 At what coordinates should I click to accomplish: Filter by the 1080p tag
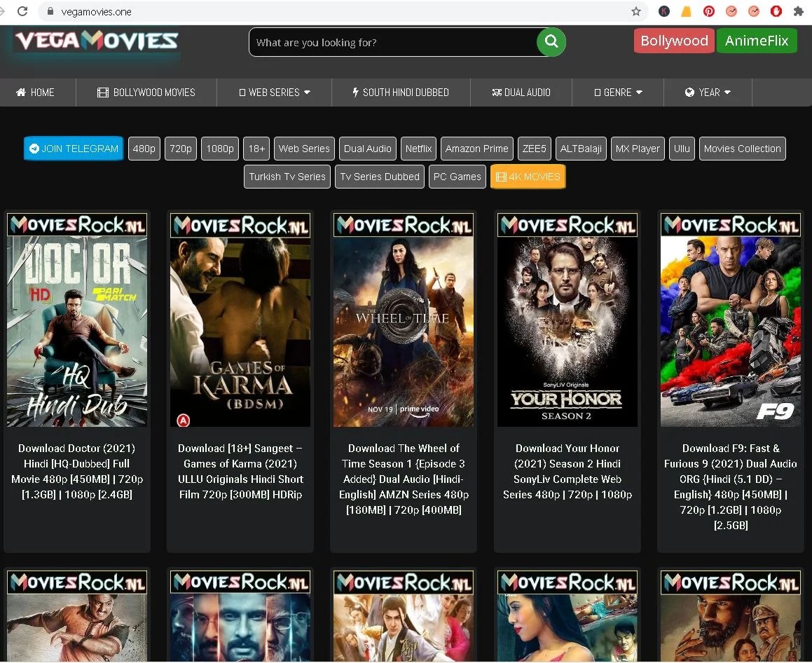pyautogui.click(x=220, y=149)
